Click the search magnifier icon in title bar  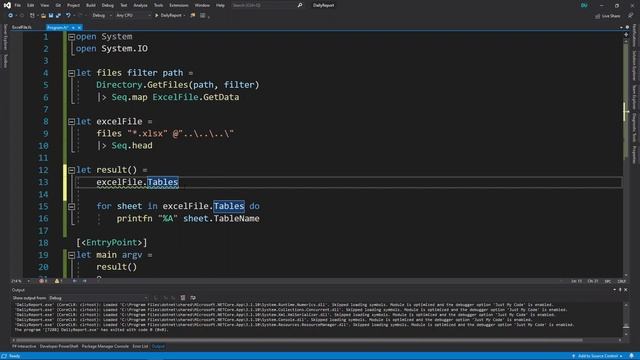point(300,5)
